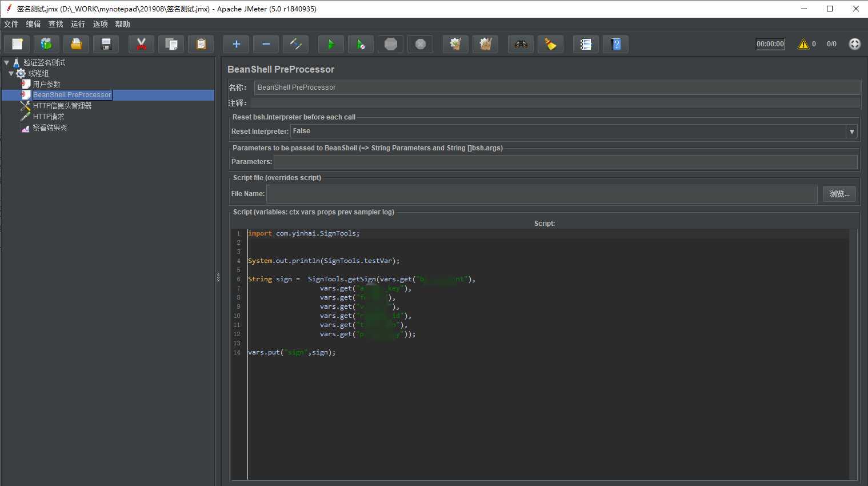868x486 pixels.
Task: Select the HTTP信息头管理器 tree item
Action: (62, 106)
